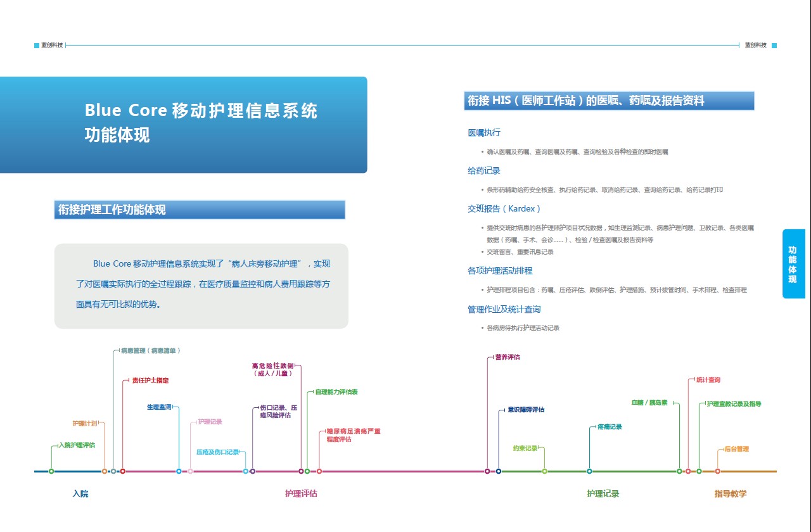Click the 疼痛记录 timeline label
This screenshot has height=532, width=811.
[x=610, y=427]
